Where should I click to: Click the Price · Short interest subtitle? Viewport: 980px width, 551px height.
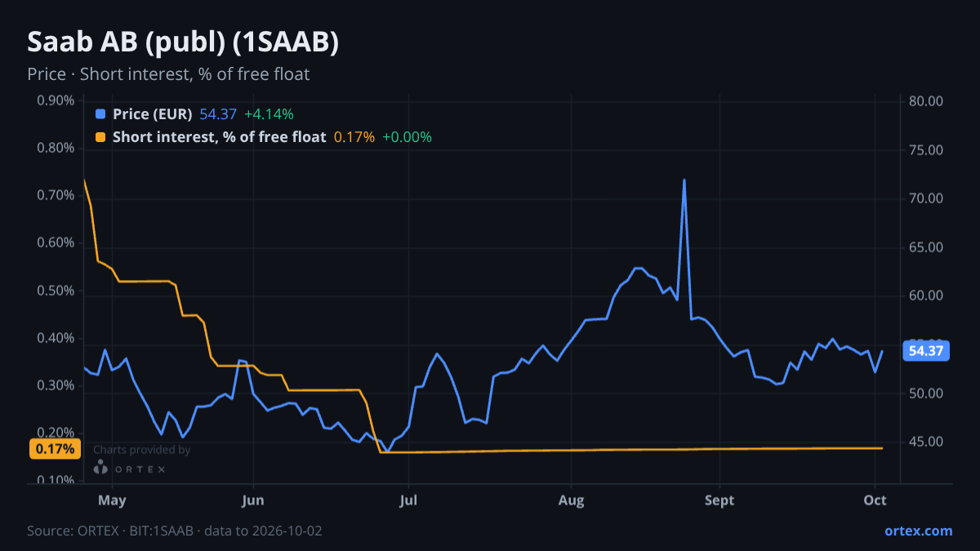(x=168, y=74)
